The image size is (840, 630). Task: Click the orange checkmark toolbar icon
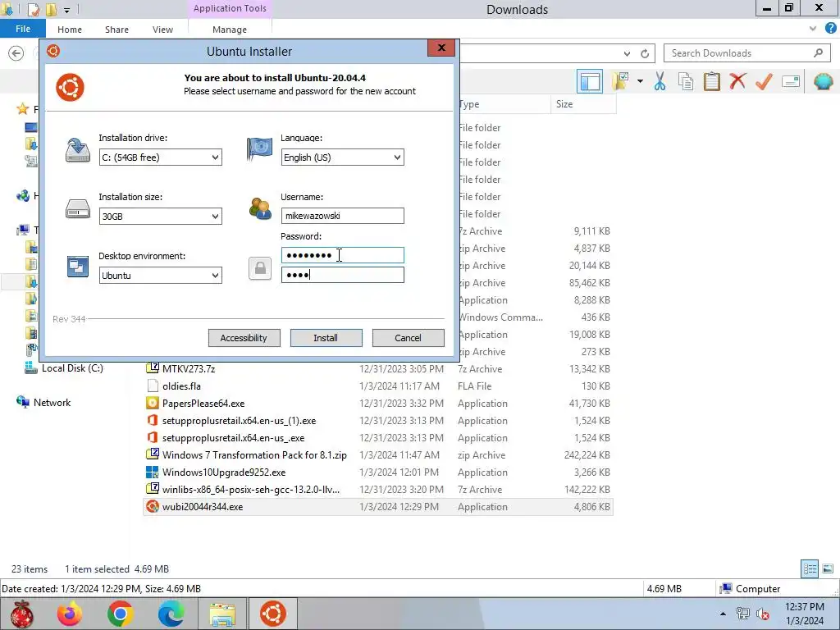(764, 81)
